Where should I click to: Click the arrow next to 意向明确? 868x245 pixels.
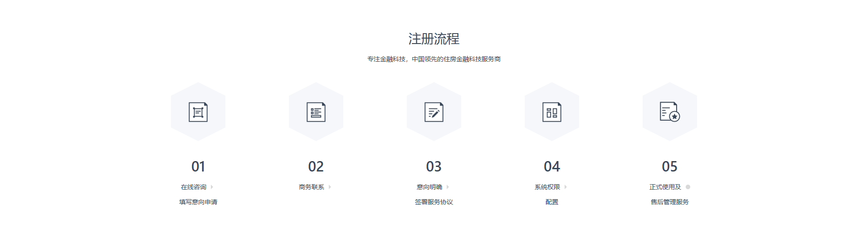coord(448,187)
